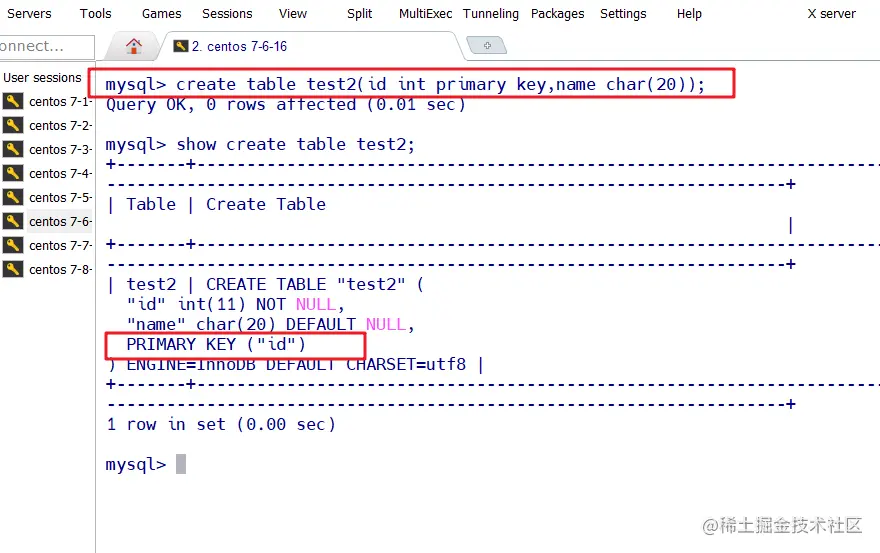Select the centos 7-7 session
Image resolution: width=880 pixels, height=553 pixels.
click(60, 245)
